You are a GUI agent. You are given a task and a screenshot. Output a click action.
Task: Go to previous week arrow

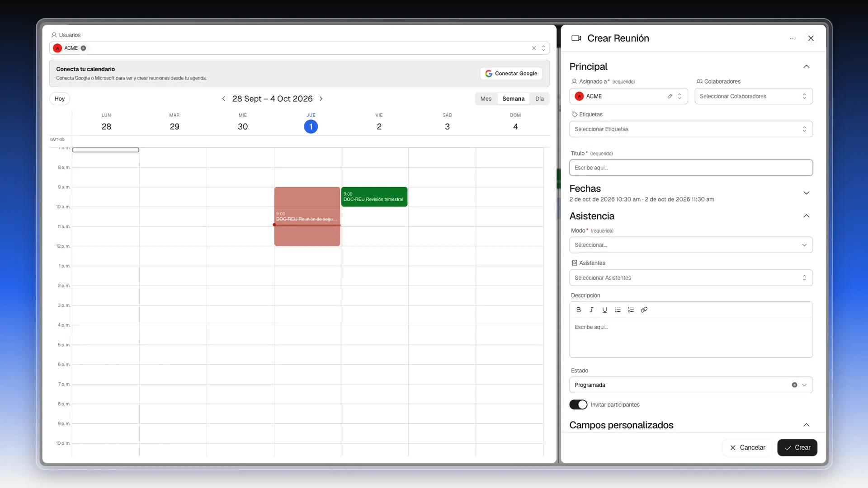coord(223,99)
